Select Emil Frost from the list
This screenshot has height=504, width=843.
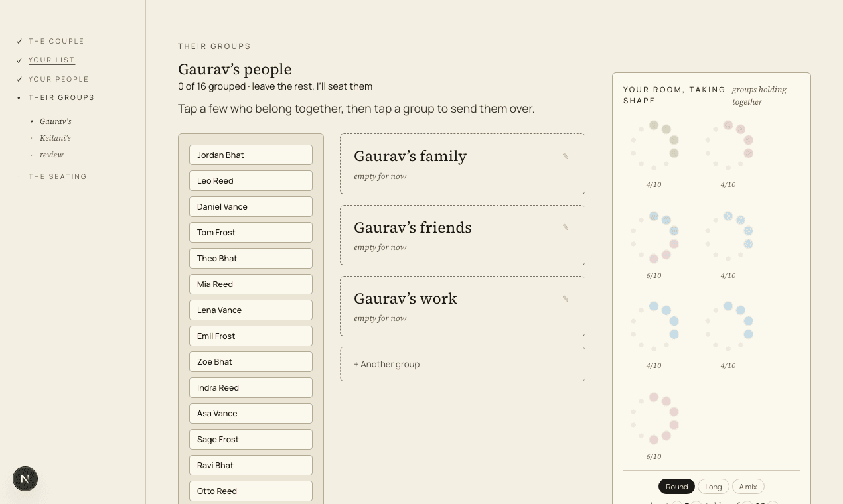coord(251,336)
